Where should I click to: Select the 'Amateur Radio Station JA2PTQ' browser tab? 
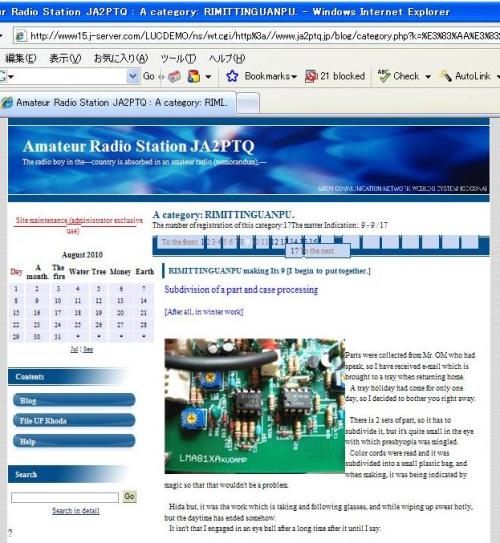(x=118, y=103)
